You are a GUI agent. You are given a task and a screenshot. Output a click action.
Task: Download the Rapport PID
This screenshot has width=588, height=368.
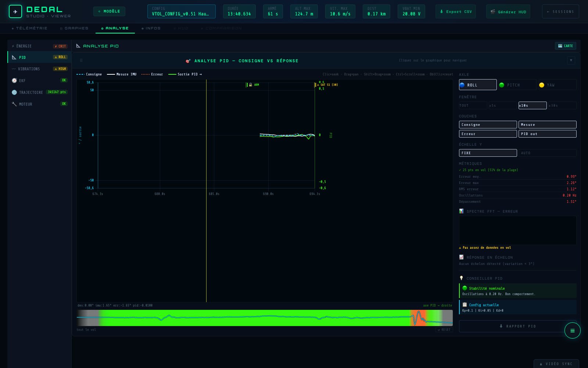pos(517,326)
